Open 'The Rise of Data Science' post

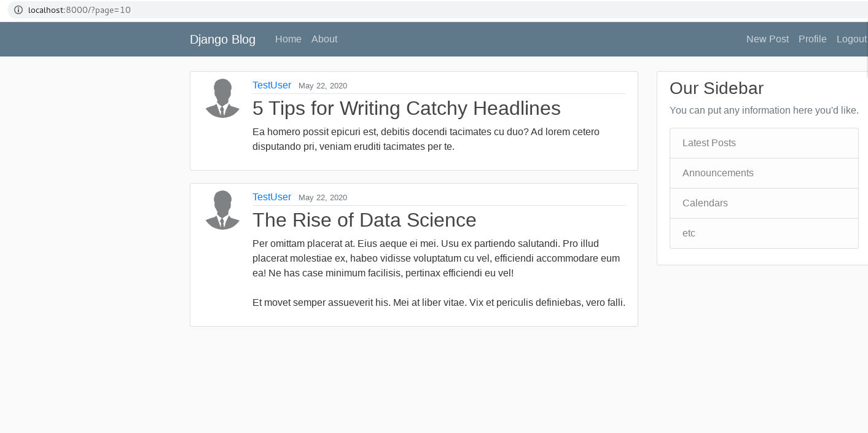[364, 220]
